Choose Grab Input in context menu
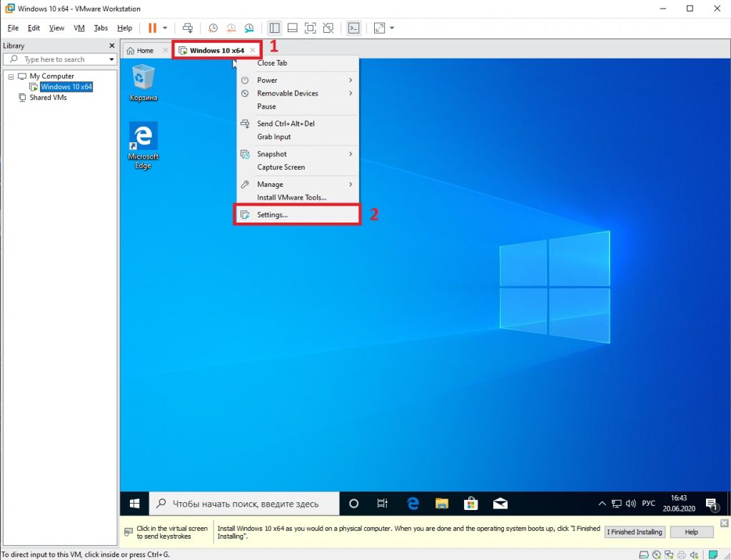This screenshot has height=560, width=731. (298, 136)
